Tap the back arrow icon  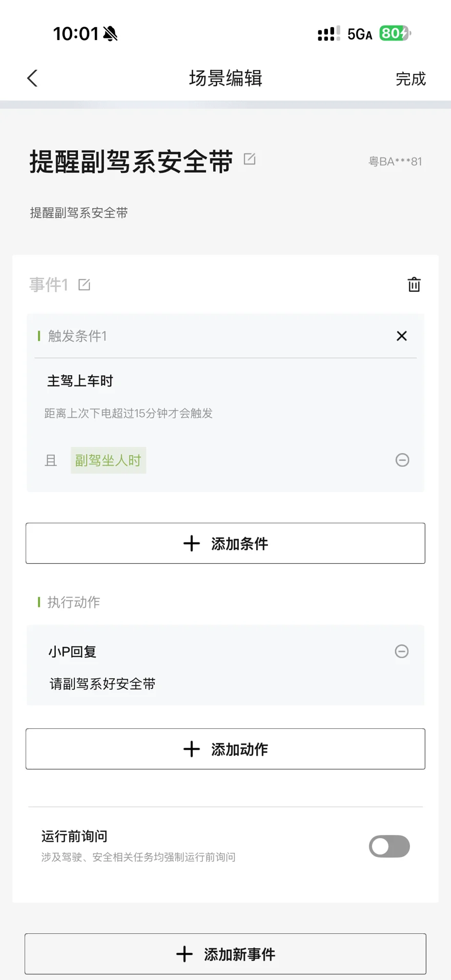(x=32, y=78)
